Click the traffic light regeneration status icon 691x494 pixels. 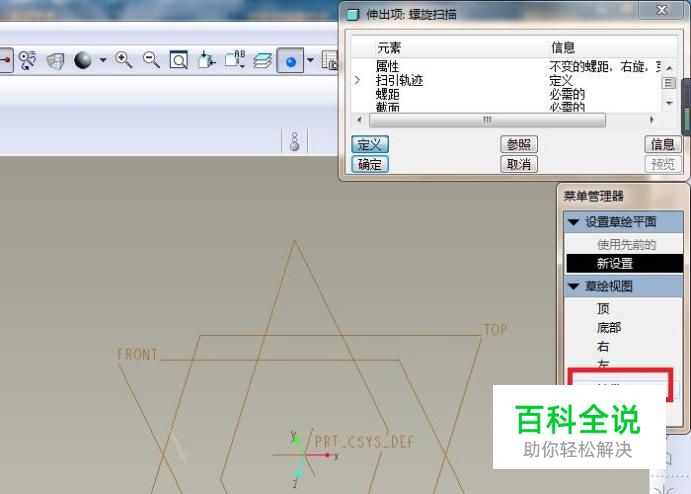(x=295, y=141)
